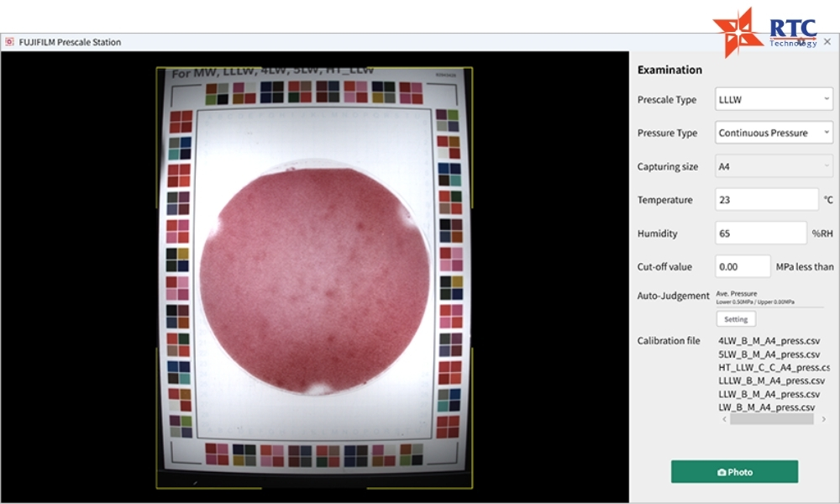Image resolution: width=840 pixels, height=504 pixels.
Task: Click the Cut-off value input box
Action: tap(743, 266)
